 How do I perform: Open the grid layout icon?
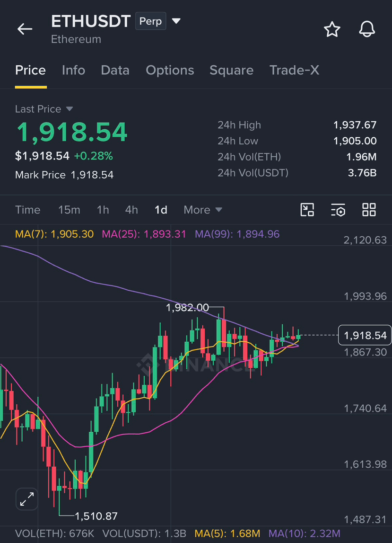(369, 210)
